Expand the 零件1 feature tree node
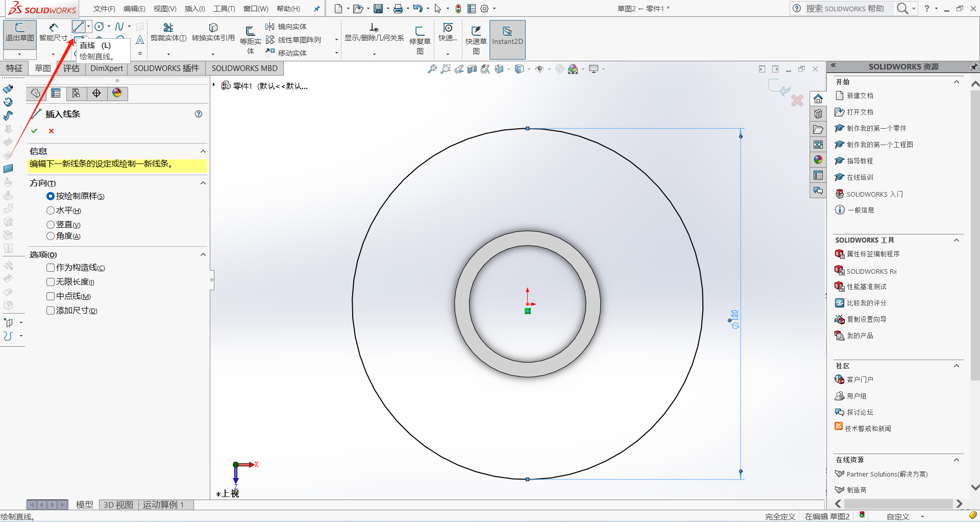The width and height of the screenshot is (980, 522). [x=214, y=85]
